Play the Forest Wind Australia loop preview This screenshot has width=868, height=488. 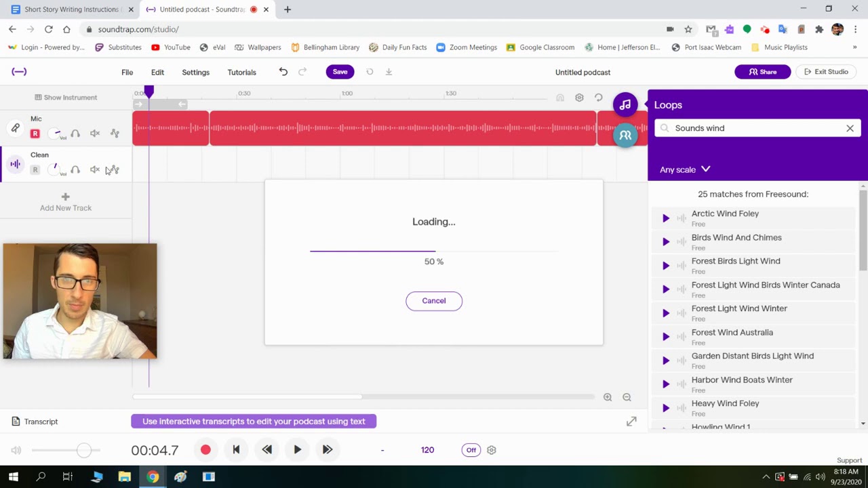[665, 337]
